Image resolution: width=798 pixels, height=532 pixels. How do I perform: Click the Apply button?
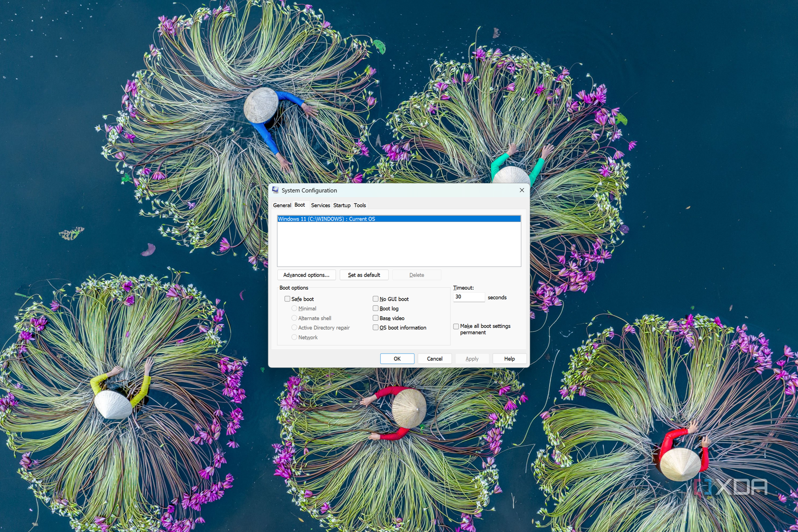click(472, 358)
